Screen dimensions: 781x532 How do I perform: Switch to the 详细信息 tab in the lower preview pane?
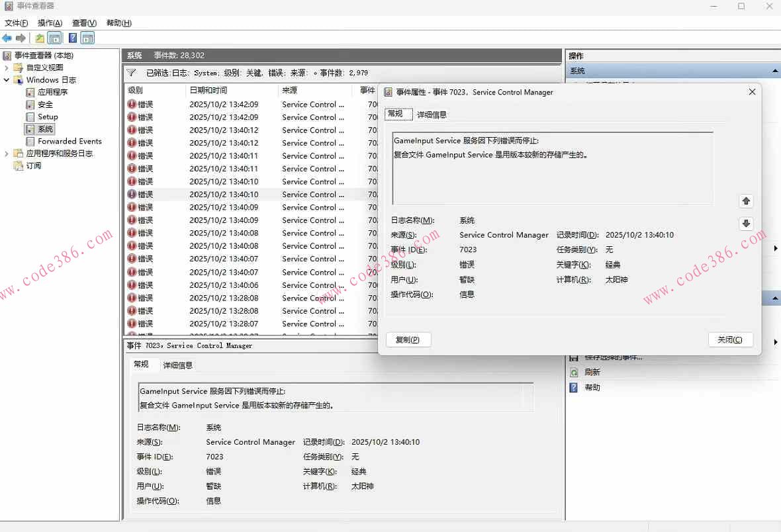pyautogui.click(x=178, y=366)
